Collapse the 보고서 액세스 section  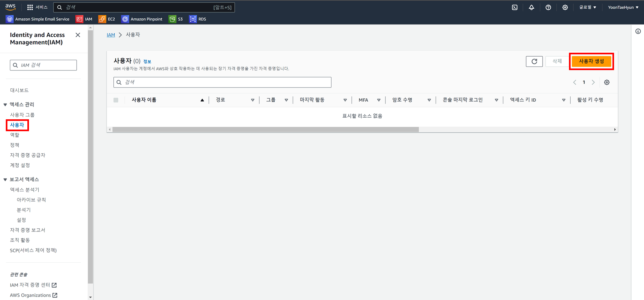click(5, 179)
